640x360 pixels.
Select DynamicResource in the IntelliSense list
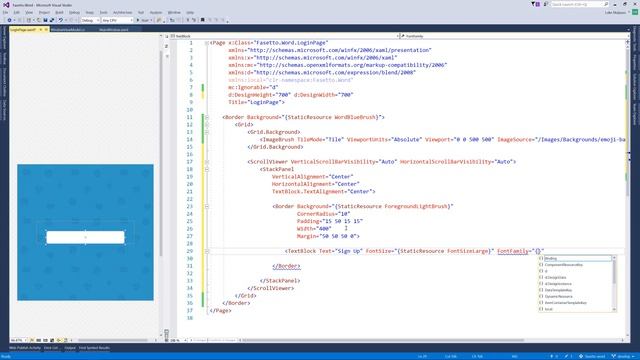coord(576,296)
